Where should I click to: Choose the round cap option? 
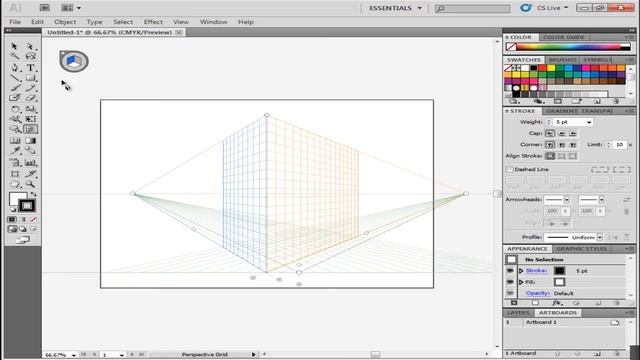[562, 133]
